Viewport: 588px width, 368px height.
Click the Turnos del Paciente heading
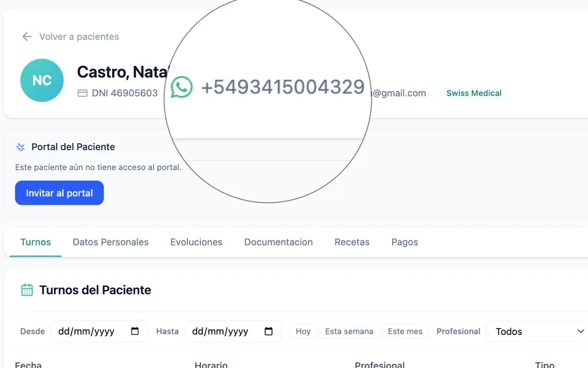[x=96, y=290]
